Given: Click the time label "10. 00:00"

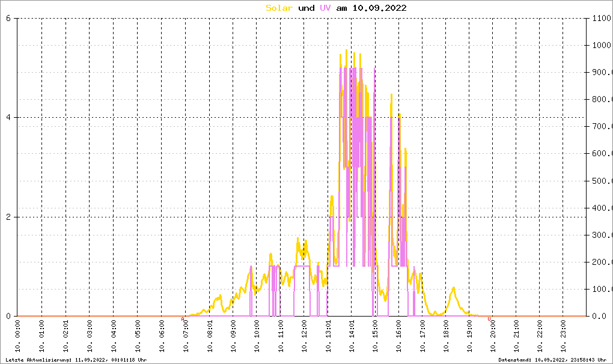Looking at the screenshot, I should tap(18, 336).
